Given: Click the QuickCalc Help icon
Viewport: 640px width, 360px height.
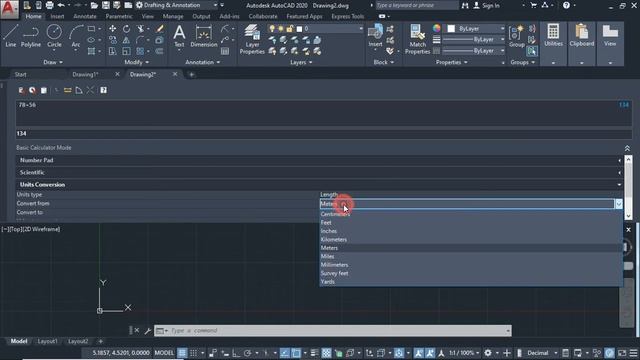Looking at the screenshot, I should click(x=104, y=90).
